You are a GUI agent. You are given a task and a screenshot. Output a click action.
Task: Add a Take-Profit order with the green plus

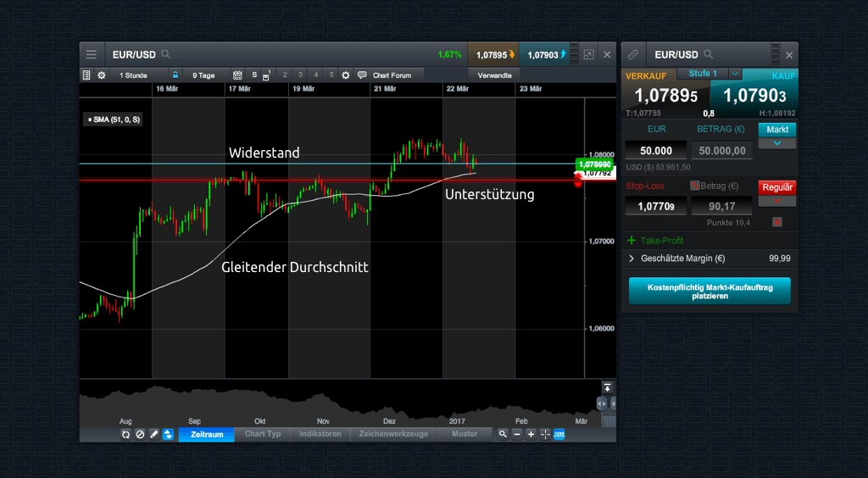tap(632, 240)
